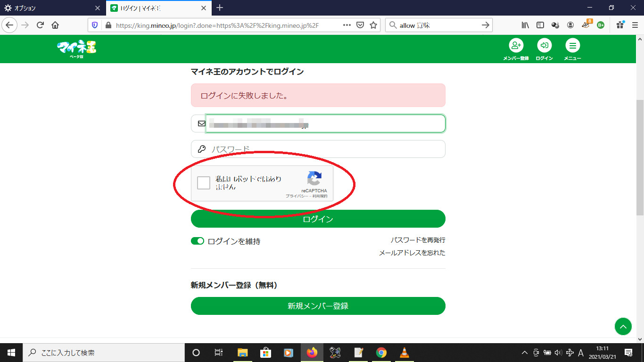
Task: Open the reCAPTCHA プライバシー link
Action: [x=297, y=196]
